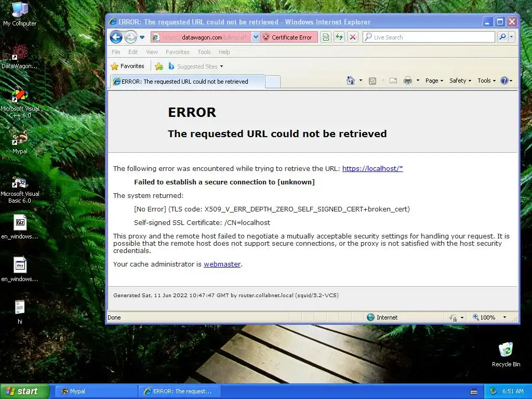The image size is (532, 399).
Task: Open the Certificate Error security report
Action: (x=289, y=37)
